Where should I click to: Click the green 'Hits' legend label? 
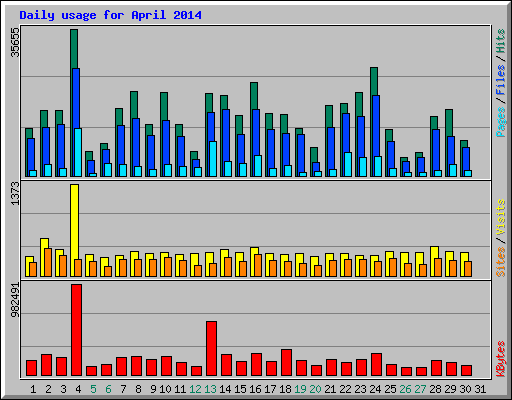coord(501,41)
